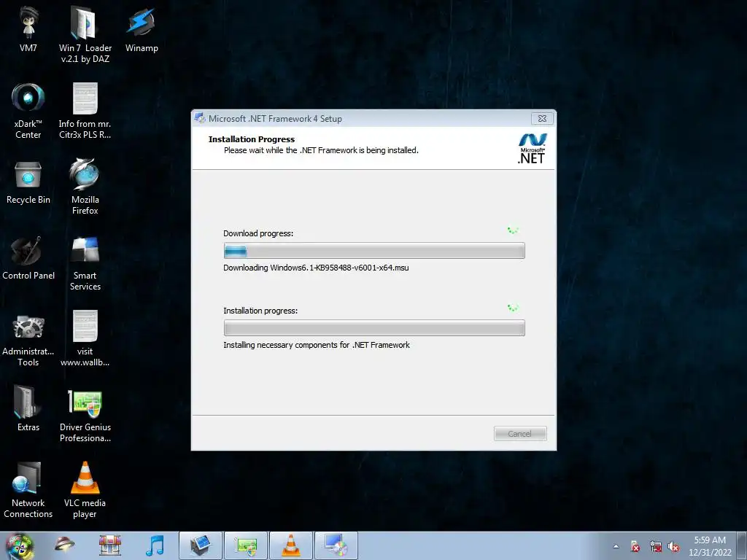747x560 pixels.
Task: Launch Mozilla Firefox from desktop
Action: point(85,186)
